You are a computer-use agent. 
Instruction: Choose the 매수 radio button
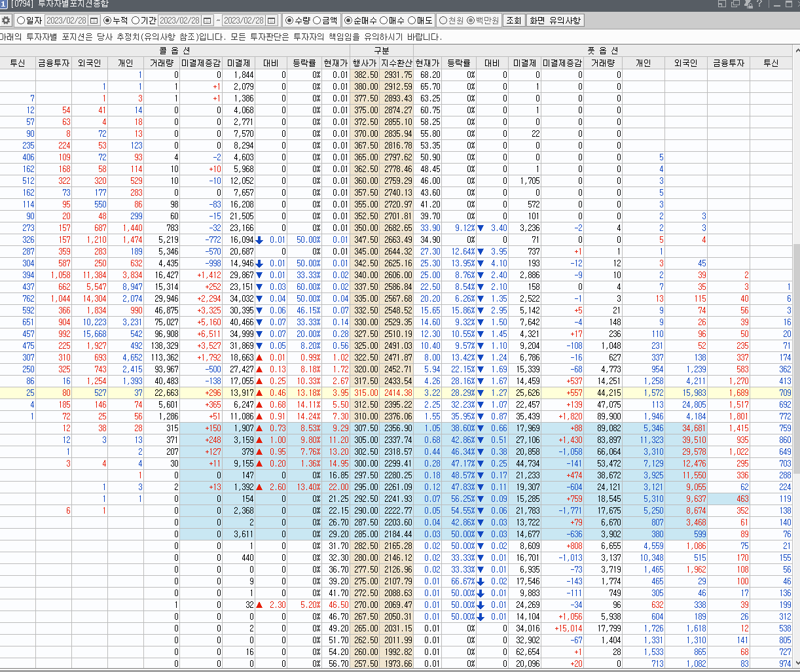point(384,20)
